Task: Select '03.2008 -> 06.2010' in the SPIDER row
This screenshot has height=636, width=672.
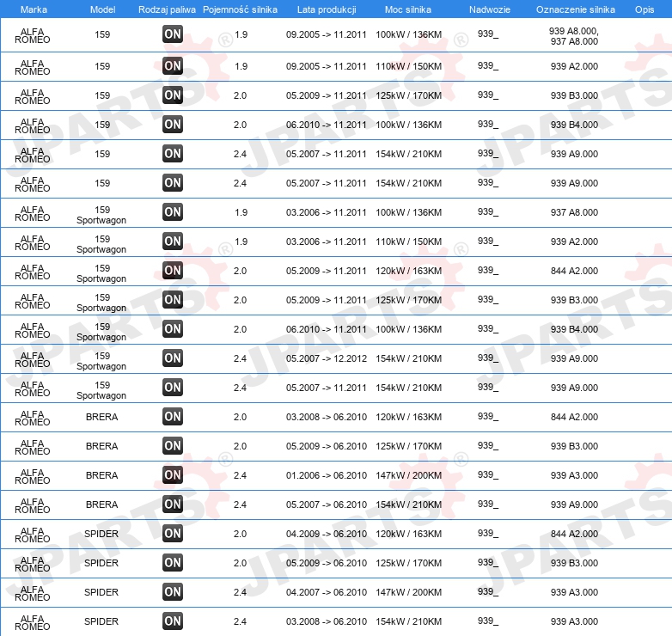Action: 327,621
